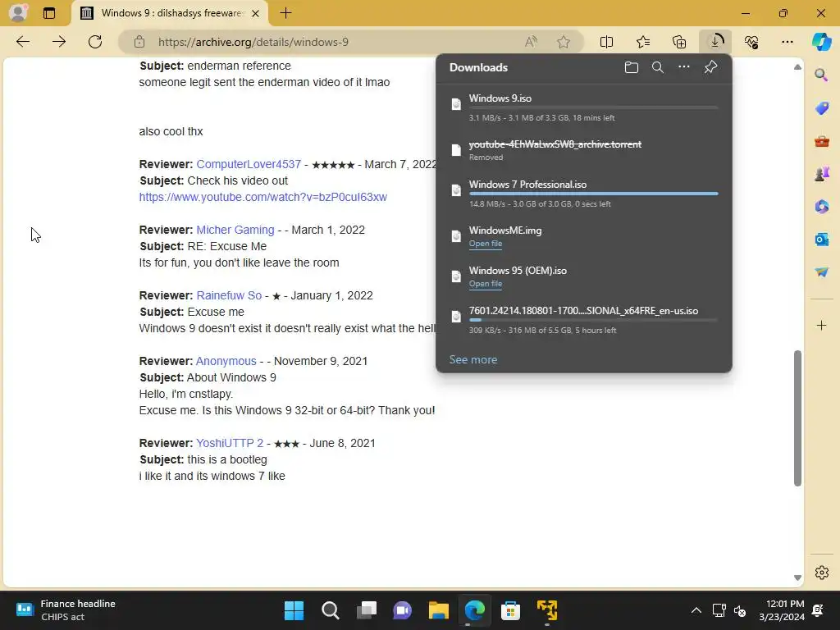Open Windows Start menu
Screen dimensions: 840x630
click(x=294, y=610)
